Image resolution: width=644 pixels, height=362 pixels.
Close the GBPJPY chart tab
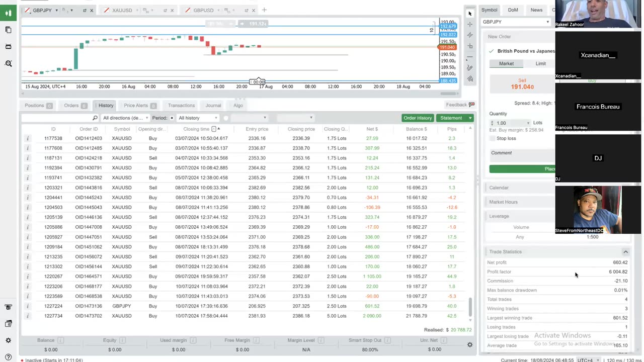click(x=92, y=10)
